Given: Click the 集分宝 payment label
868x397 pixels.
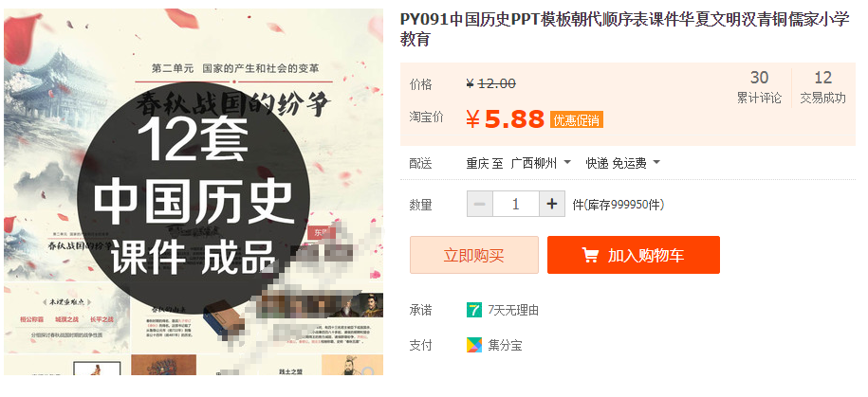Looking at the screenshot, I should pyautogui.click(x=505, y=346).
